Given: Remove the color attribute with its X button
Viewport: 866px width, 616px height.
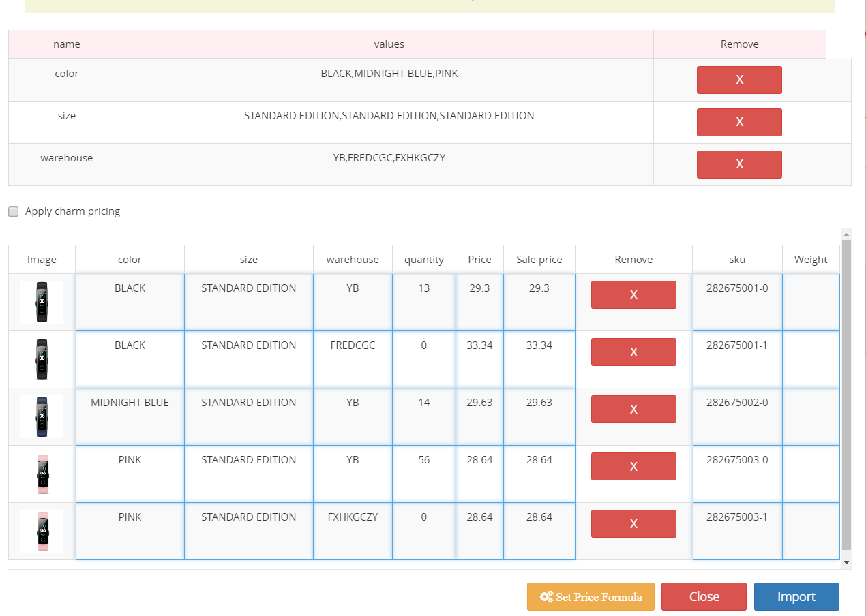Looking at the screenshot, I should pos(739,80).
